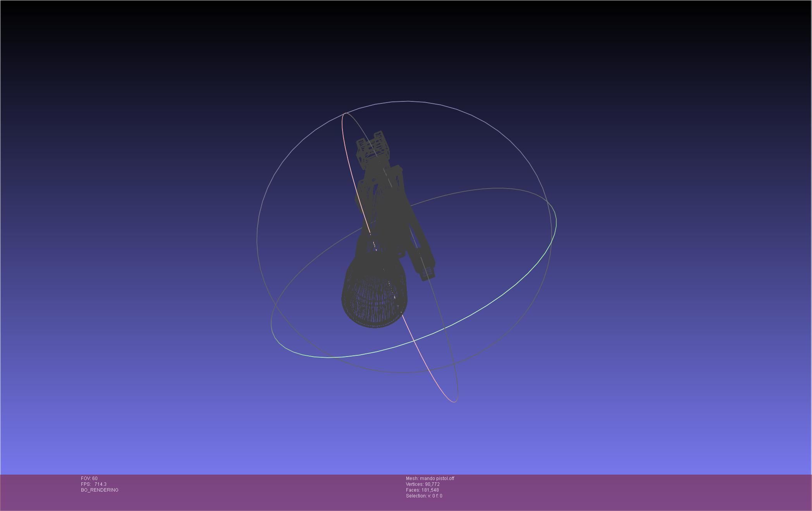The image size is (812, 511).
Task: Click the pink ring's top tip
Action: click(345, 113)
